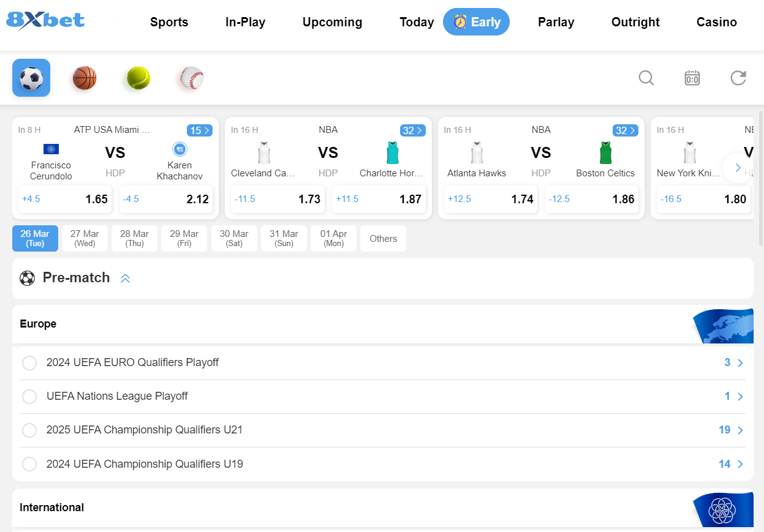
Task: Open the Early menu
Action: (x=476, y=22)
